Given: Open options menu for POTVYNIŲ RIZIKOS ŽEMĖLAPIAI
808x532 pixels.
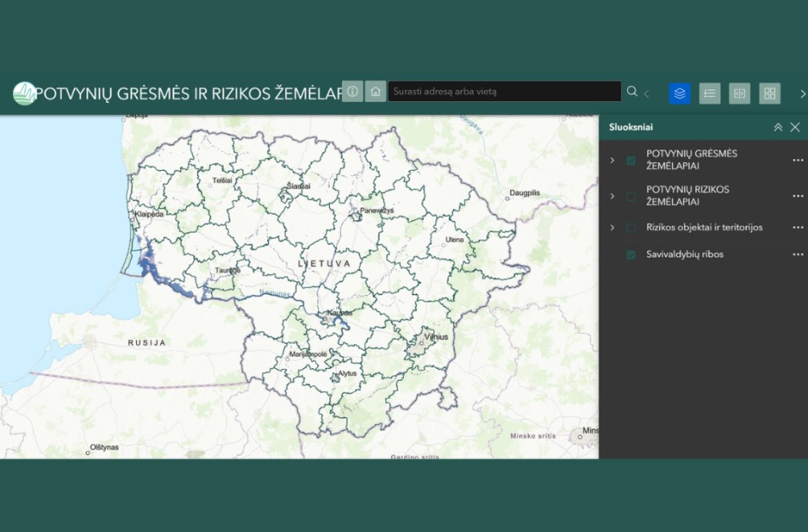Looking at the screenshot, I should click(x=798, y=195).
